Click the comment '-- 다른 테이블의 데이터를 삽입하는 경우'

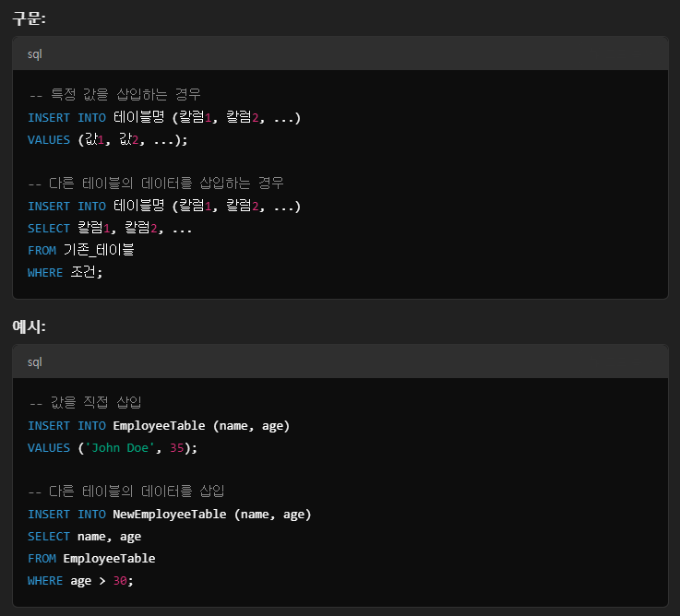pos(156,184)
